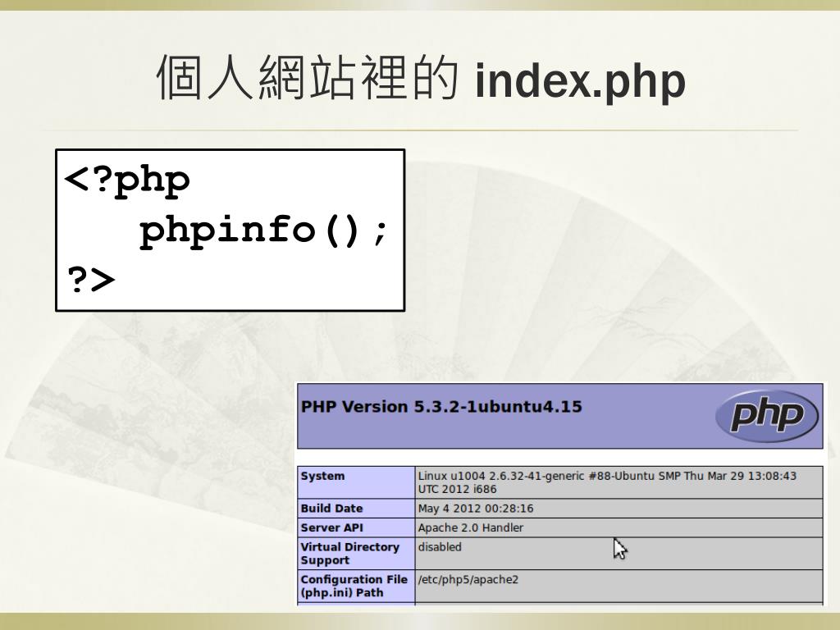Click the Chinese title text 個人網站裡的
The width and height of the screenshot is (840, 630).
point(308,78)
